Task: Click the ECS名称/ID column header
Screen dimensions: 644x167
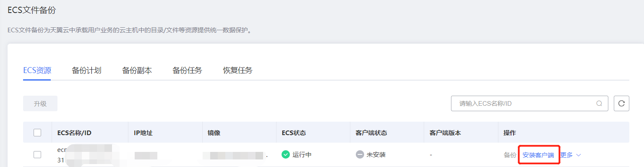Action: point(74,133)
